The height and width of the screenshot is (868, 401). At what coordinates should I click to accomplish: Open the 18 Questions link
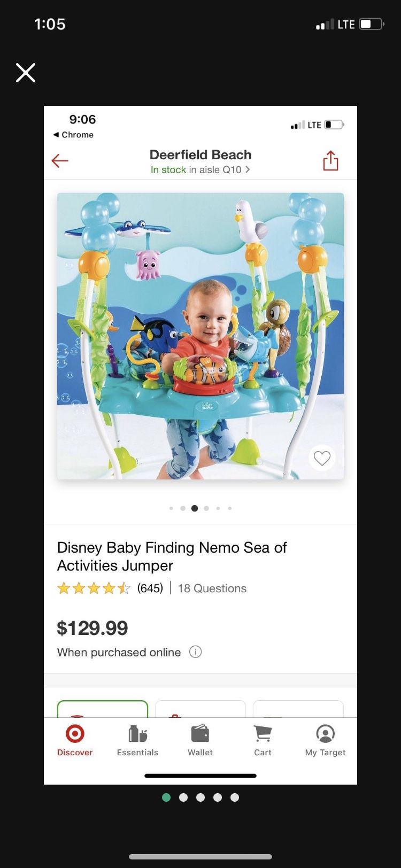click(212, 588)
